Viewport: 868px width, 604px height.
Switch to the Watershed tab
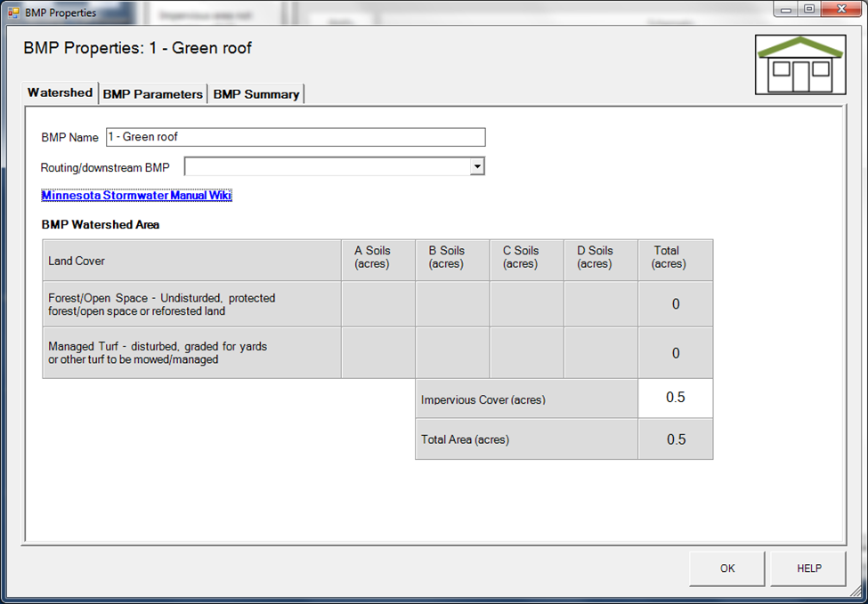tap(60, 93)
